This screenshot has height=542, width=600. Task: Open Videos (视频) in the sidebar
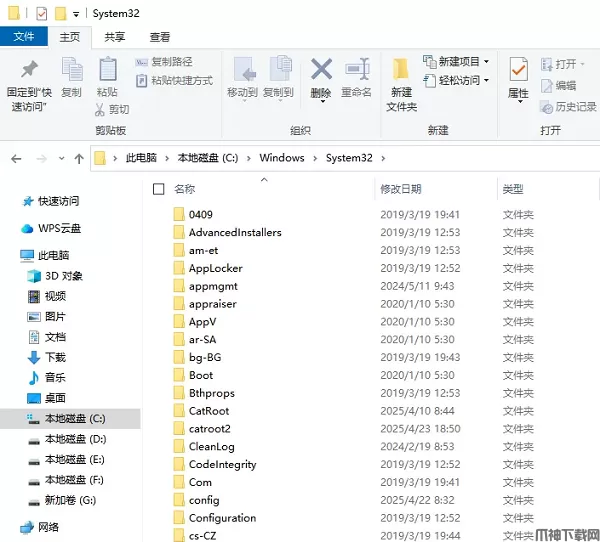47,296
